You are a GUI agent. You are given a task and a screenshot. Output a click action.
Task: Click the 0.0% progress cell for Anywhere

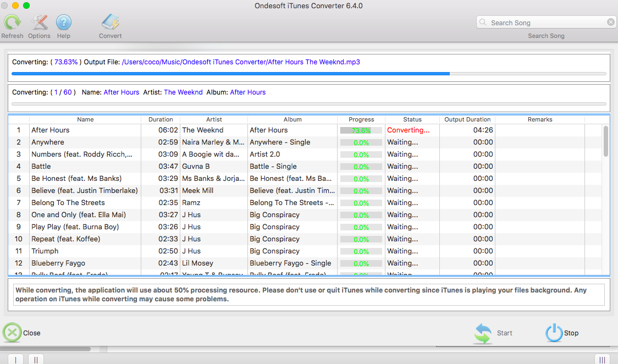tap(361, 142)
